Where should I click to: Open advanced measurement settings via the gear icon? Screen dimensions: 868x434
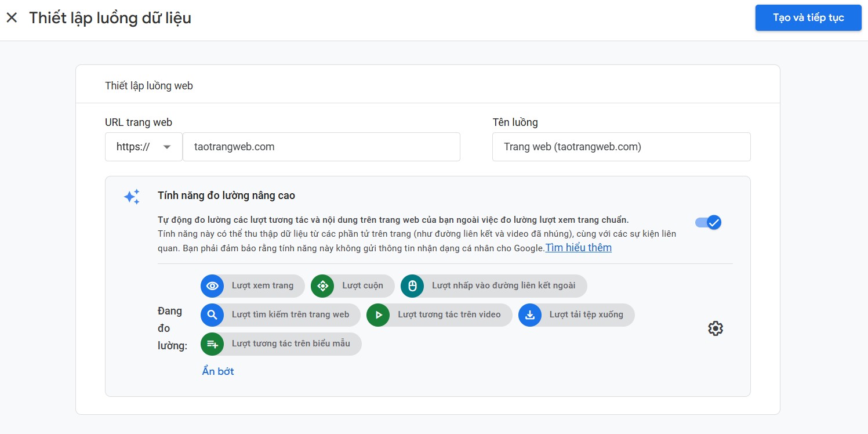click(716, 328)
